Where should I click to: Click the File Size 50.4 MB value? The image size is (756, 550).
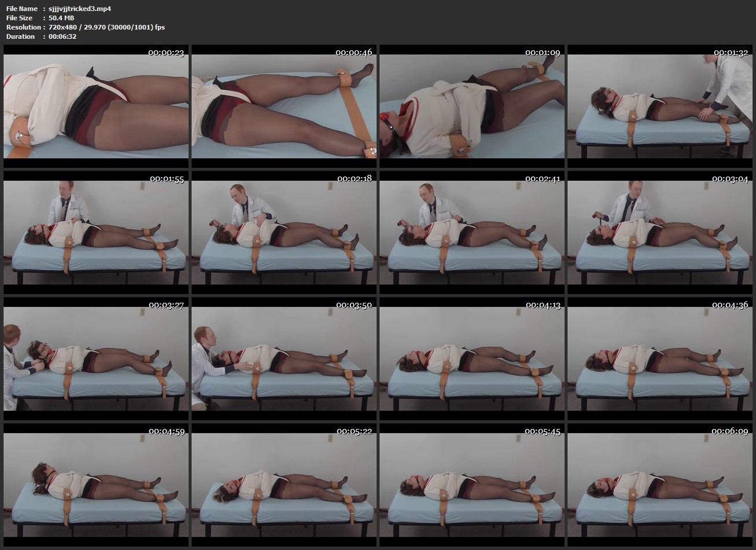coord(61,18)
